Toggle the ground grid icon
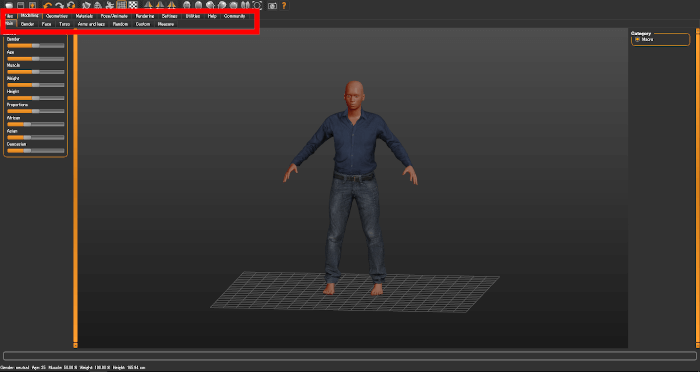The width and height of the screenshot is (700, 372). click(121, 5)
